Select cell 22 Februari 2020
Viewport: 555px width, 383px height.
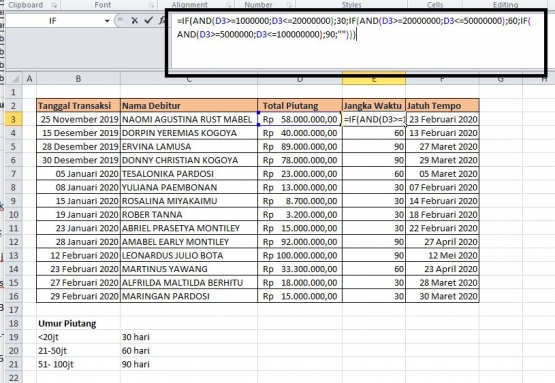pos(442,228)
